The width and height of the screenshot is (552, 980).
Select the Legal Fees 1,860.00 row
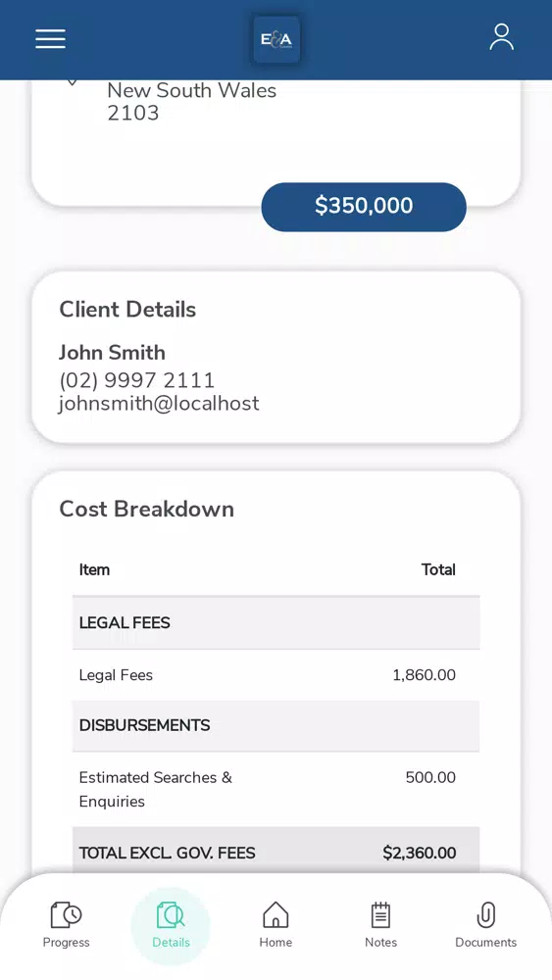pos(276,675)
